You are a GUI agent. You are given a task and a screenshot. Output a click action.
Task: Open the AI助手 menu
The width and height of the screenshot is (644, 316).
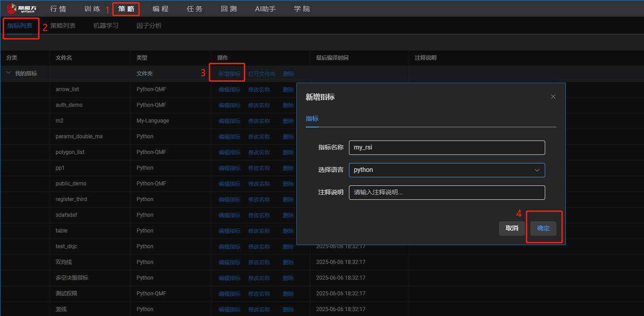tap(265, 9)
